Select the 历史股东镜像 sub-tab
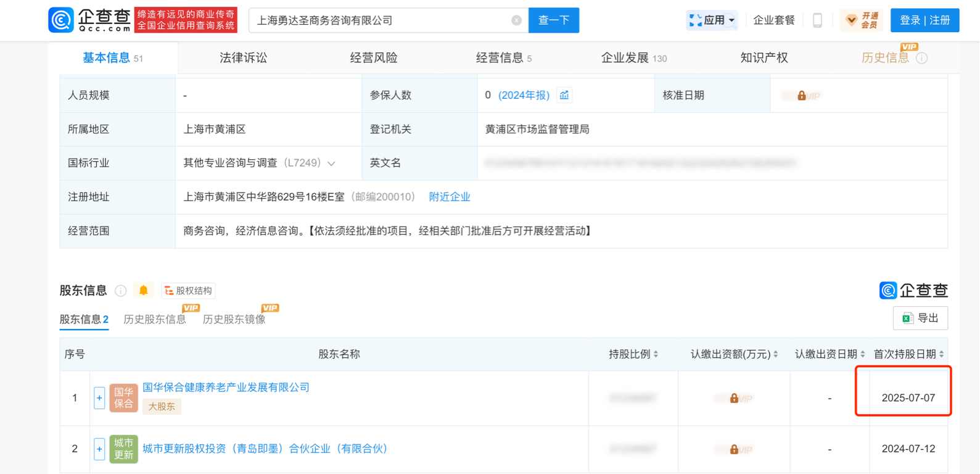 pos(234,319)
